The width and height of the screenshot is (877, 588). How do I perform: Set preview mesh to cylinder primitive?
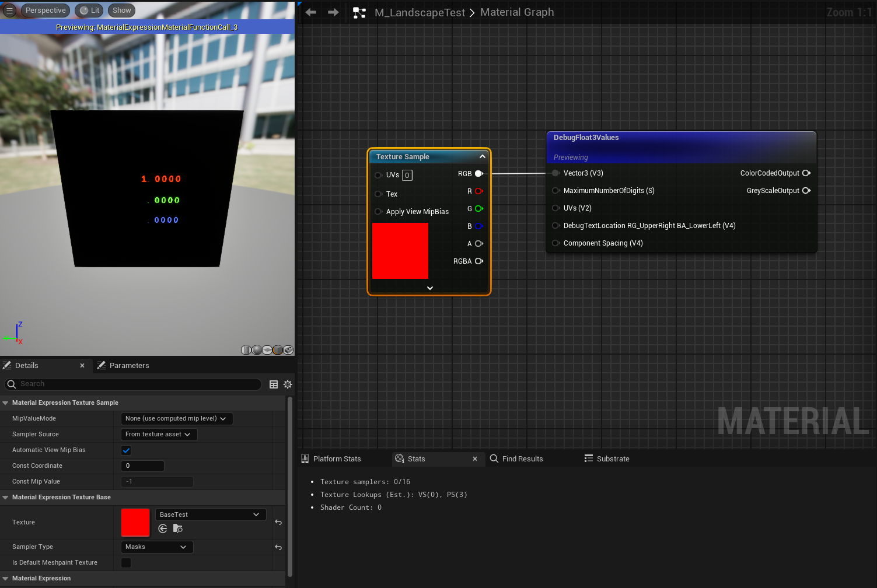246,350
